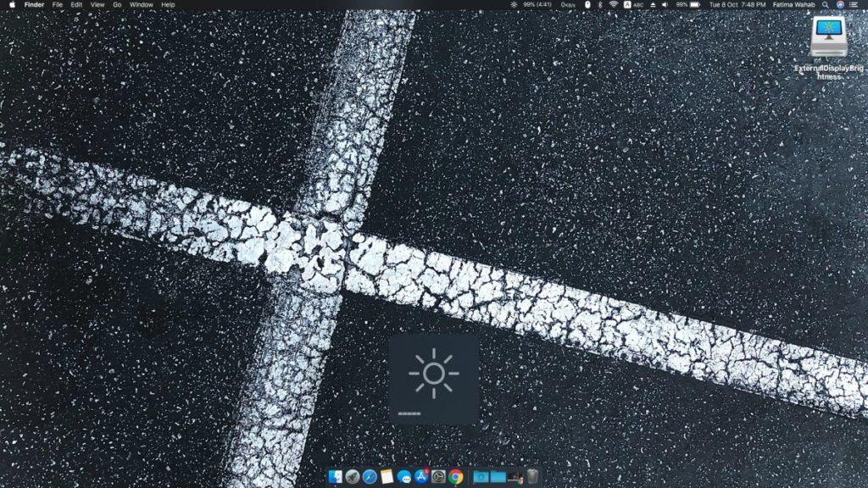Open Safari from the dock
This screenshot has height=488, width=868.
click(370, 476)
